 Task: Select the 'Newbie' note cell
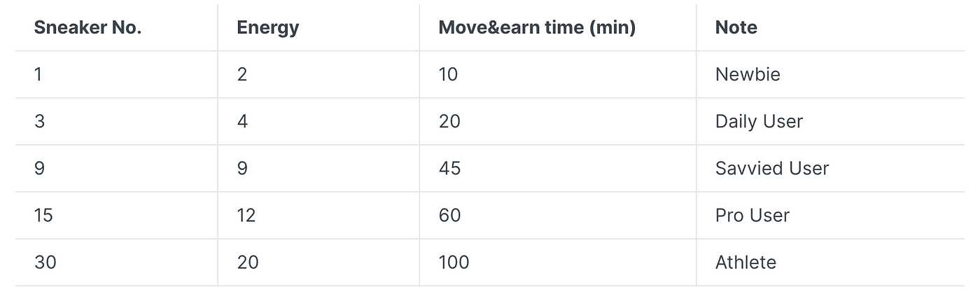[x=748, y=74]
